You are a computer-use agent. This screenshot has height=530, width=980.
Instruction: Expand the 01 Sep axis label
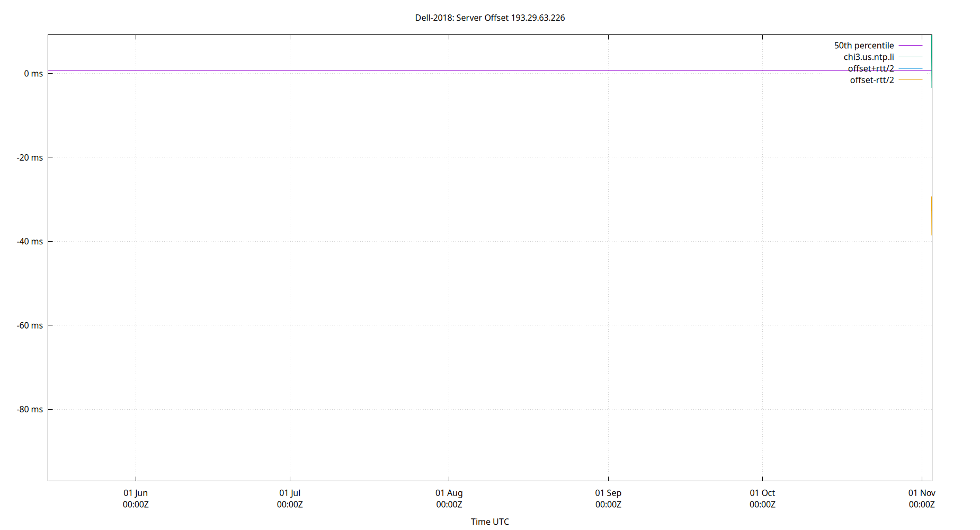pos(608,492)
